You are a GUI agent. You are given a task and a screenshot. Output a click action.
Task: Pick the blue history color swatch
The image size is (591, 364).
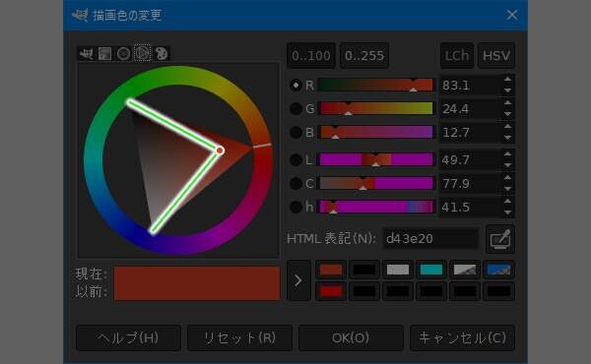coord(498,270)
